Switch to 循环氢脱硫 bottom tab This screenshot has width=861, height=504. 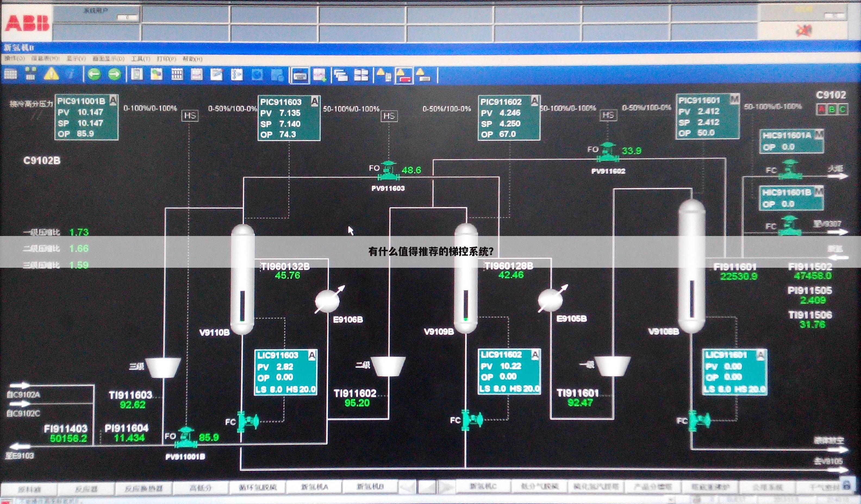257,487
